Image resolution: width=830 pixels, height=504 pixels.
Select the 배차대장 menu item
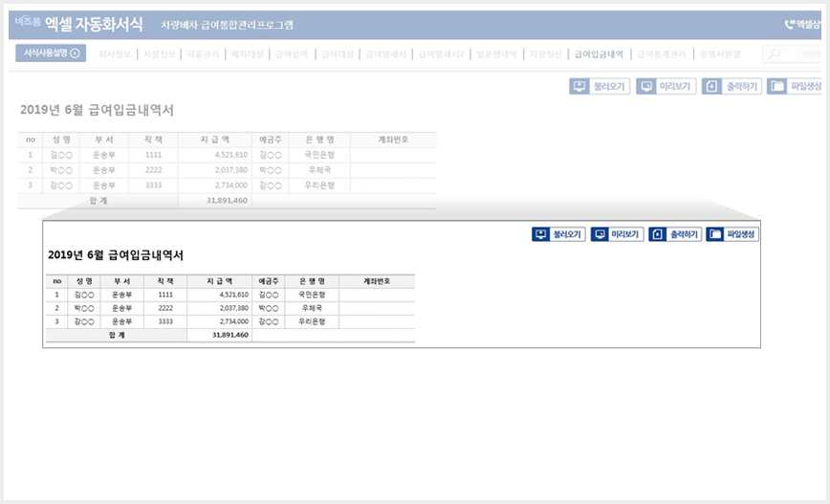(248, 54)
